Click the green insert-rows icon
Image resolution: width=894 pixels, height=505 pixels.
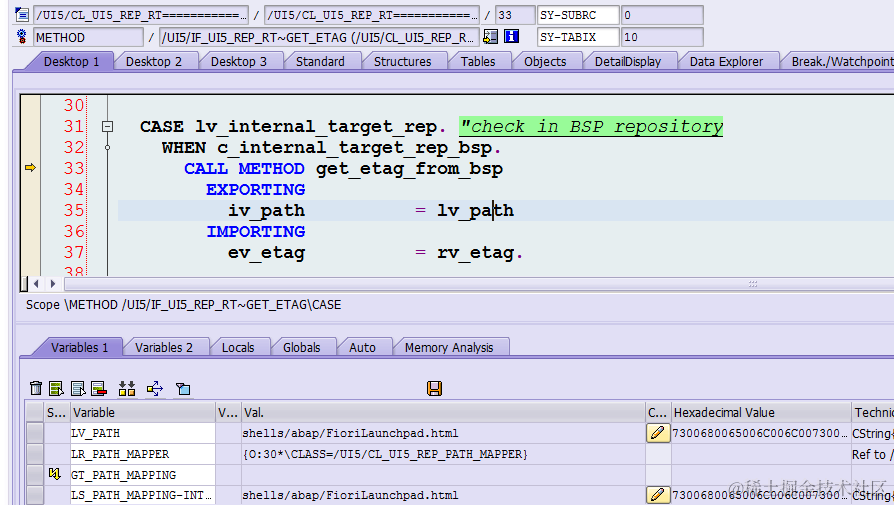pos(56,389)
